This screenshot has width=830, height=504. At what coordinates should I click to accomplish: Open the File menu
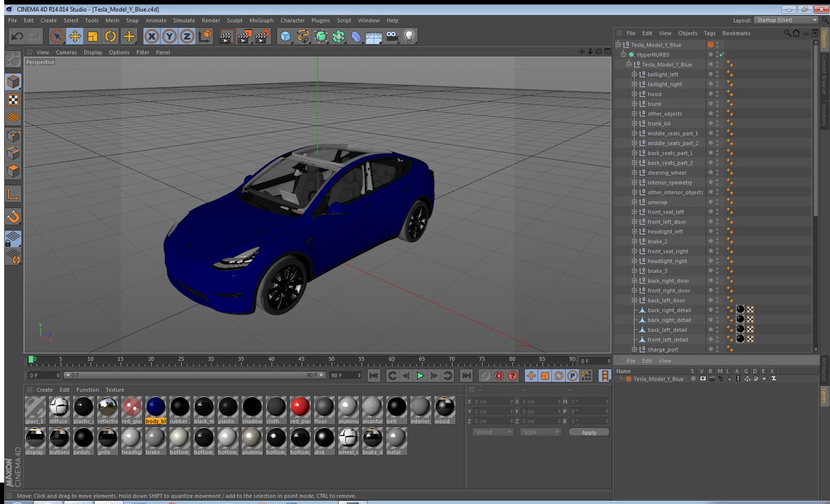tap(13, 20)
